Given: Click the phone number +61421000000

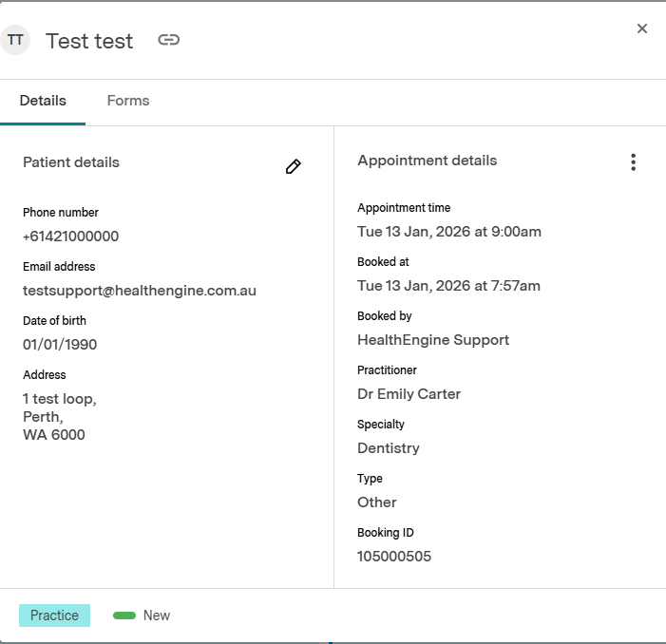Looking at the screenshot, I should (x=70, y=237).
